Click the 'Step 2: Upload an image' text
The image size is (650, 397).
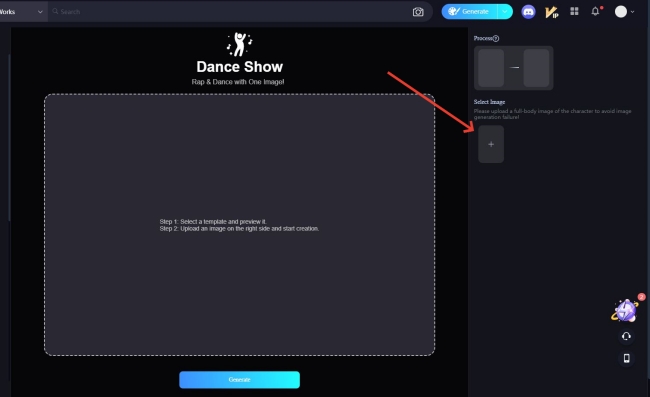pos(239,229)
